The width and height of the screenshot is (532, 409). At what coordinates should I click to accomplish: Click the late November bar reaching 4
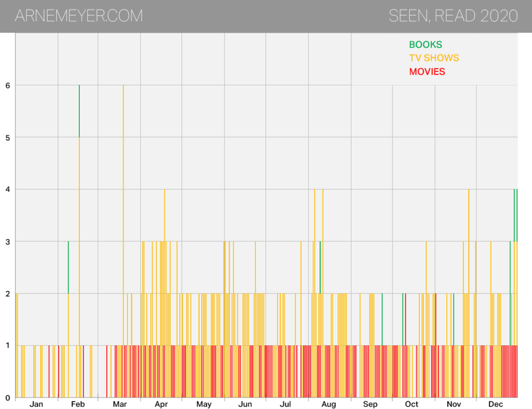coord(469,294)
